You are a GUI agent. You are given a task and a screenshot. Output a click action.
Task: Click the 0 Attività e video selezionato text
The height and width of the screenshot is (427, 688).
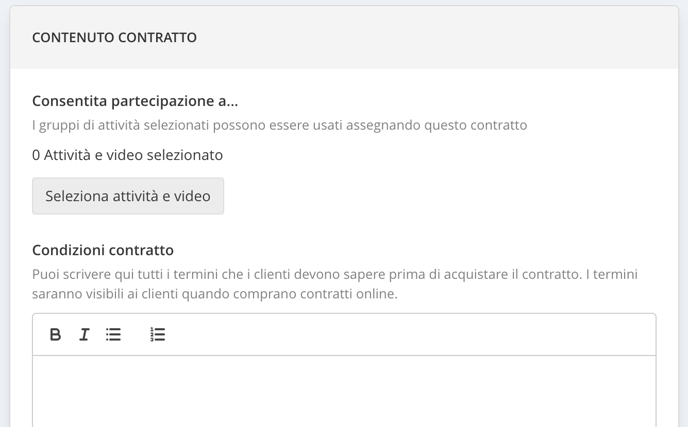click(127, 155)
